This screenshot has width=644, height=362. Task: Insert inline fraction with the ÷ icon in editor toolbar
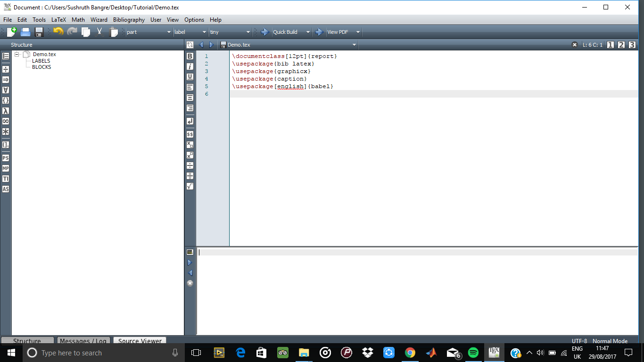click(x=190, y=165)
